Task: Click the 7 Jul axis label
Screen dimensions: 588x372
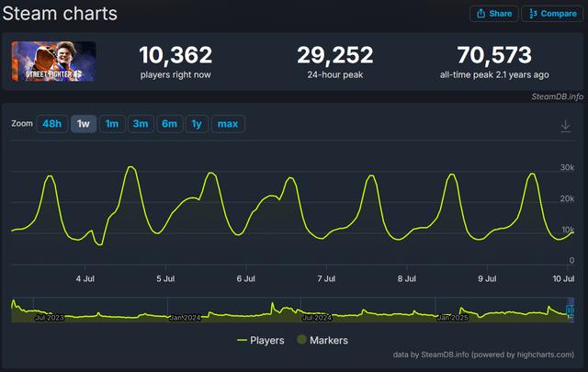Action: [326, 278]
